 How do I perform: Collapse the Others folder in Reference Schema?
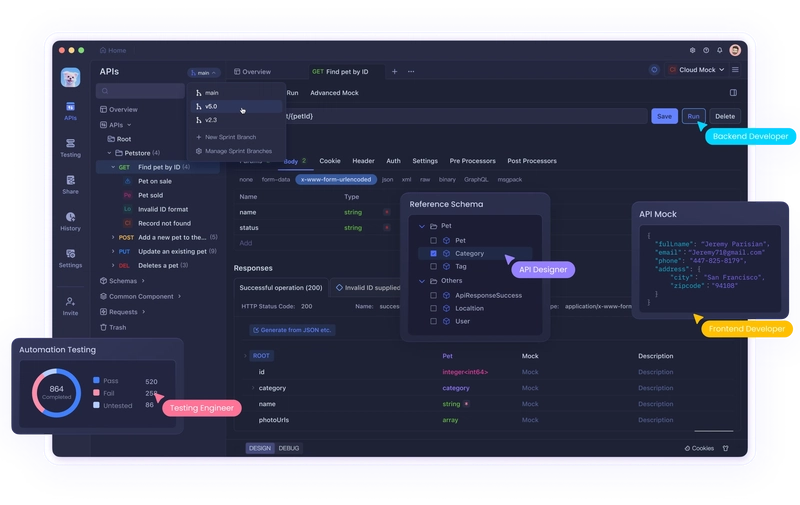(422, 281)
